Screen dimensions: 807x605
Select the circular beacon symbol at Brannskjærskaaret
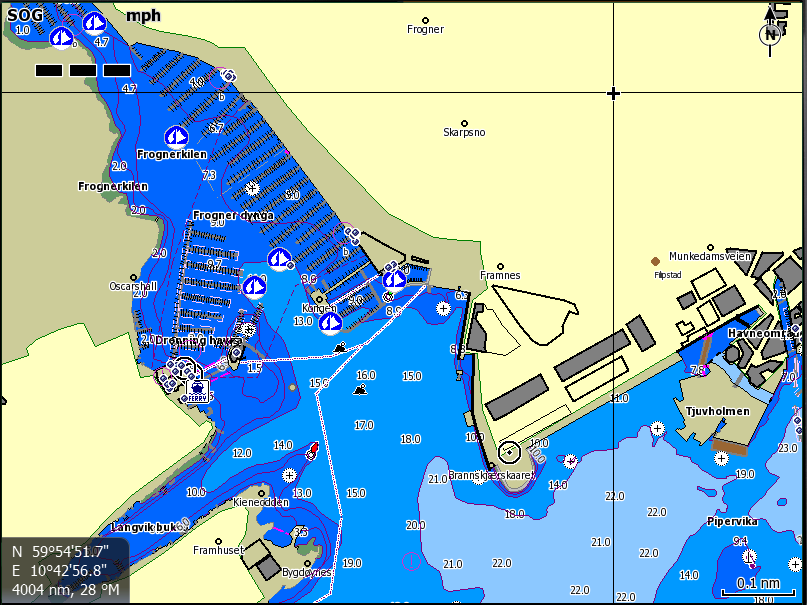click(509, 452)
